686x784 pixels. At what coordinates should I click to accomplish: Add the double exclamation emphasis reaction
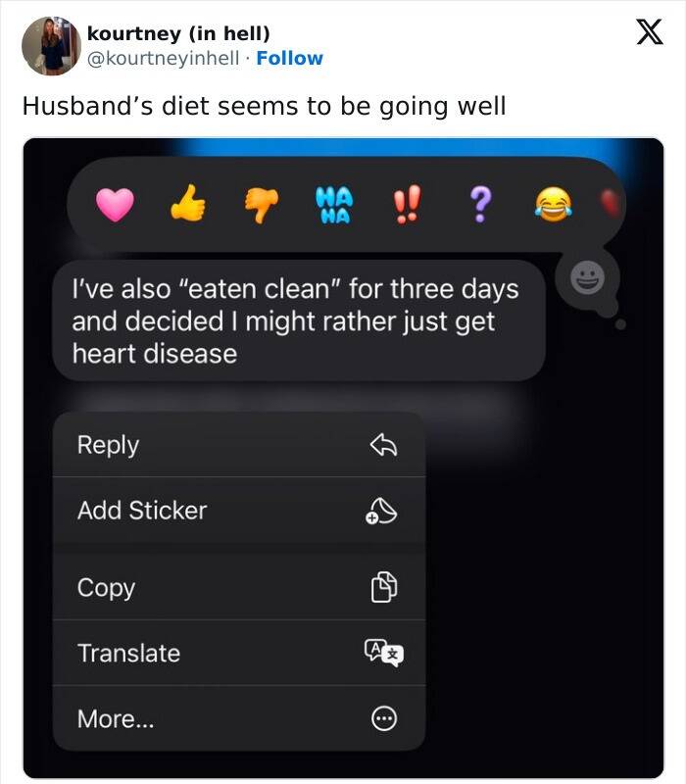tap(407, 204)
